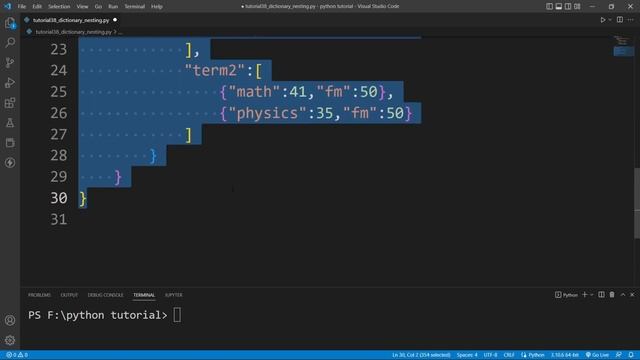The image size is (640, 360).
Task: Switch to the Output tab
Action: (x=69, y=295)
